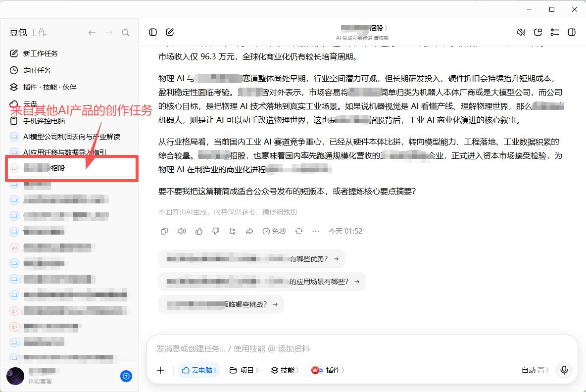Toggle the muted speaker icon in the top bar
The width and height of the screenshot is (586, 392).
[521, 32]
